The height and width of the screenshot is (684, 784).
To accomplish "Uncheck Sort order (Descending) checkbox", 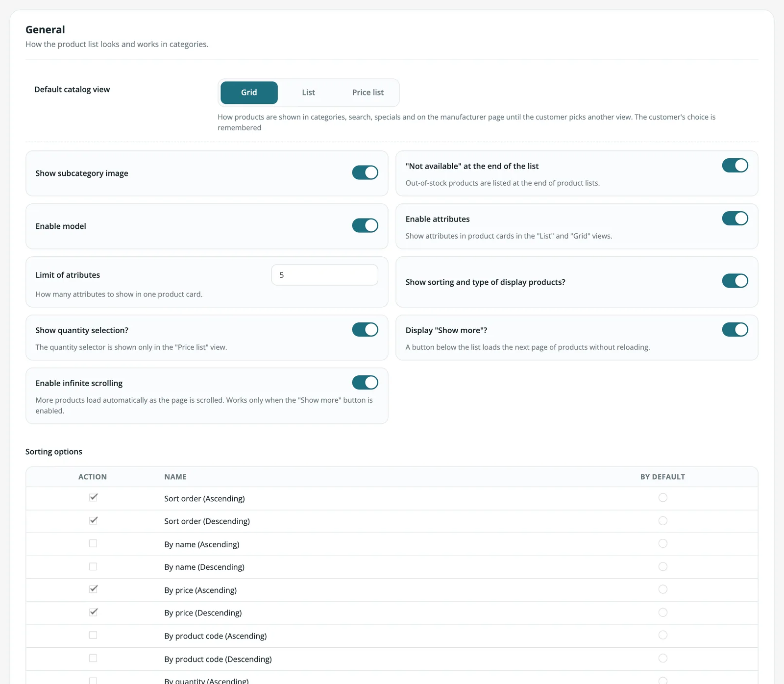I will (x=93, y=521).
